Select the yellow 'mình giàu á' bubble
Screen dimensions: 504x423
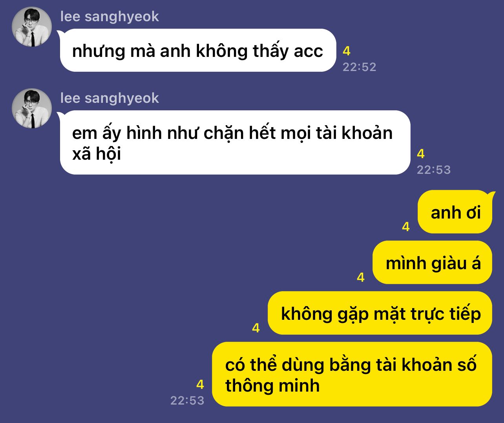432,263
